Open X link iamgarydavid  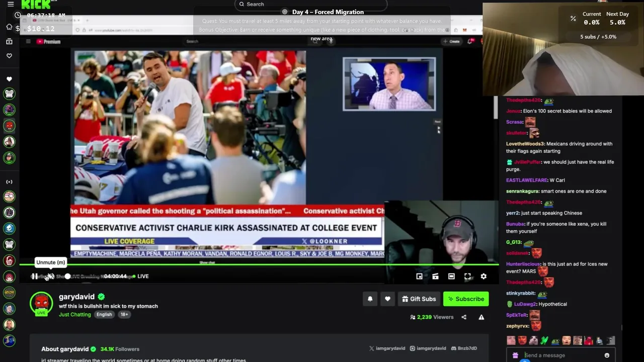pos(387,348)
